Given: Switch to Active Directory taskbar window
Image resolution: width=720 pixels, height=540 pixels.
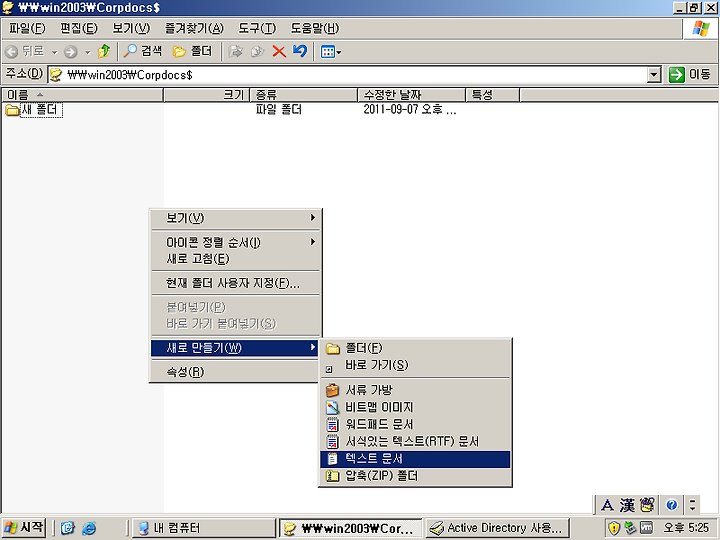Looking at the screenshot, I should tap(497, 528).
